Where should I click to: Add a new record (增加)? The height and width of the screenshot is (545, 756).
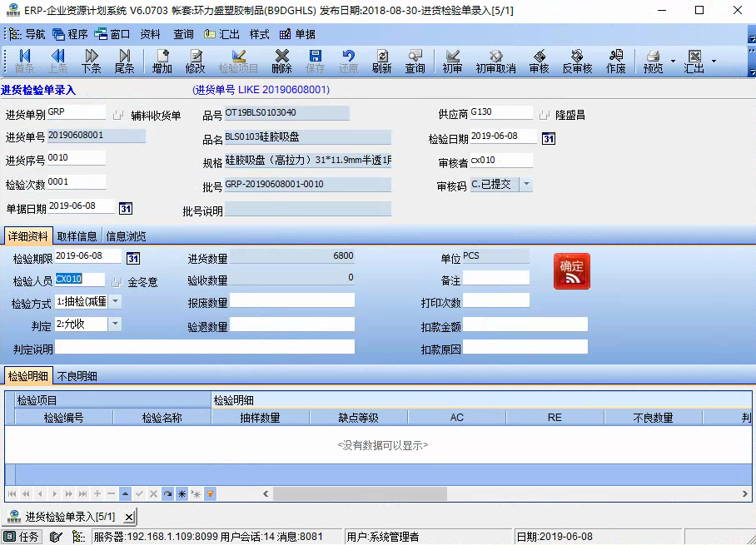(162, 62)
